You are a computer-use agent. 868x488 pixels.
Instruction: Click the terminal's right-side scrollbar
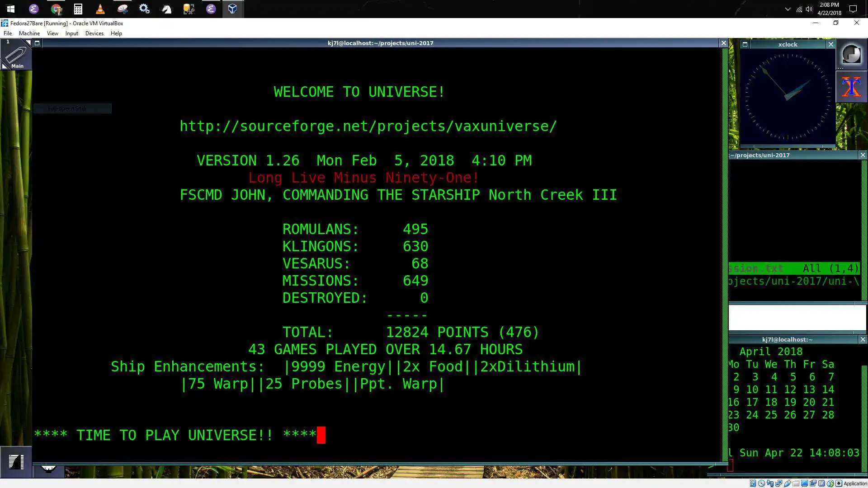725,253
